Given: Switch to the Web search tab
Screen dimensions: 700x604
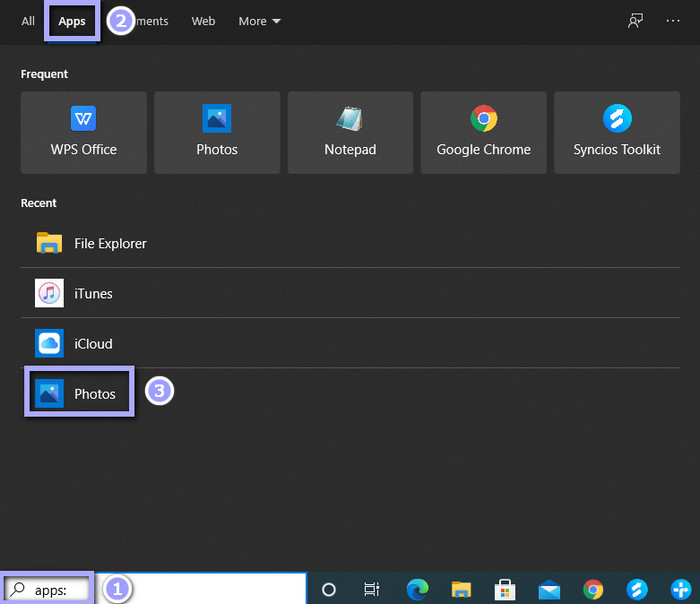Looking at the screenshot, I should coord(203,21).
